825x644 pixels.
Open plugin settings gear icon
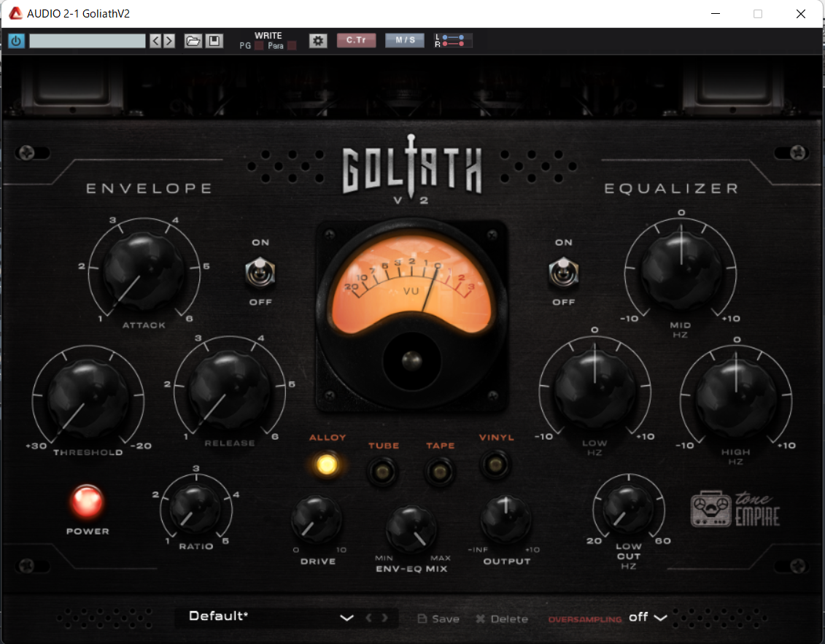(318, 41)
